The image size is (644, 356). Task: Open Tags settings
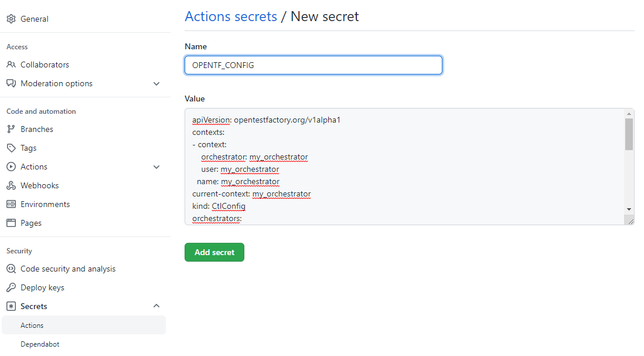(x=28, y=148)
